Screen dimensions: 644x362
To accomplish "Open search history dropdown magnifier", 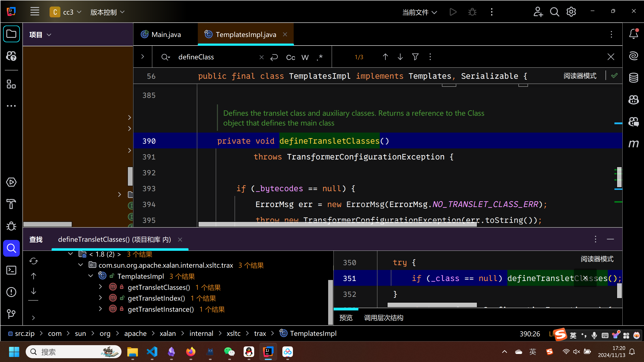I will click(166, 57).
